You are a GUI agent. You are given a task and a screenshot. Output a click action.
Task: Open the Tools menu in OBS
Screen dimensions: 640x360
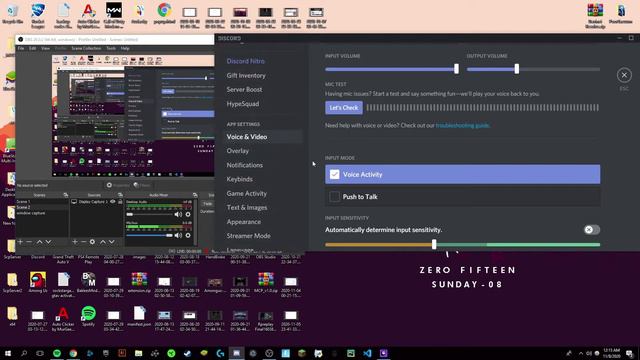pyautogui.click(x=111, y=48)
